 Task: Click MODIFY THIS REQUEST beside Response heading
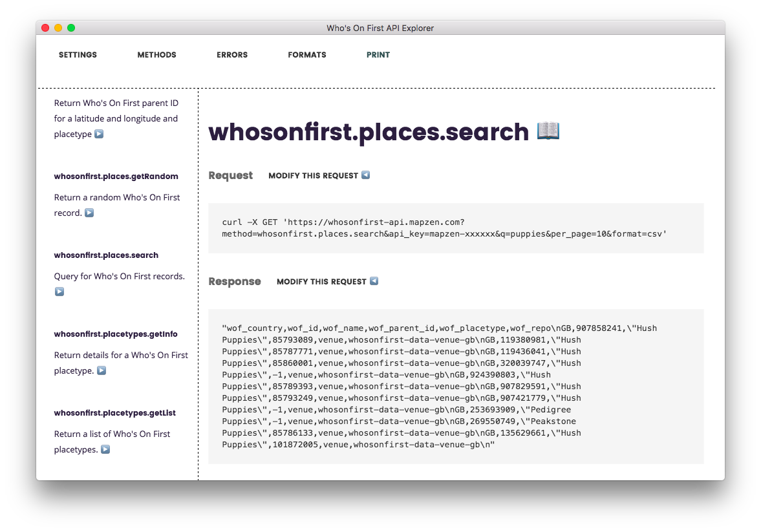321,282
